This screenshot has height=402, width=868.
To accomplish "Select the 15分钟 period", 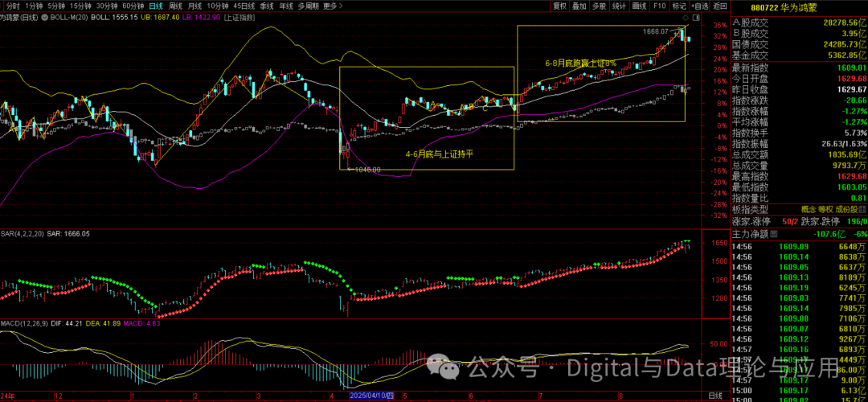I will tap(80, 6).
